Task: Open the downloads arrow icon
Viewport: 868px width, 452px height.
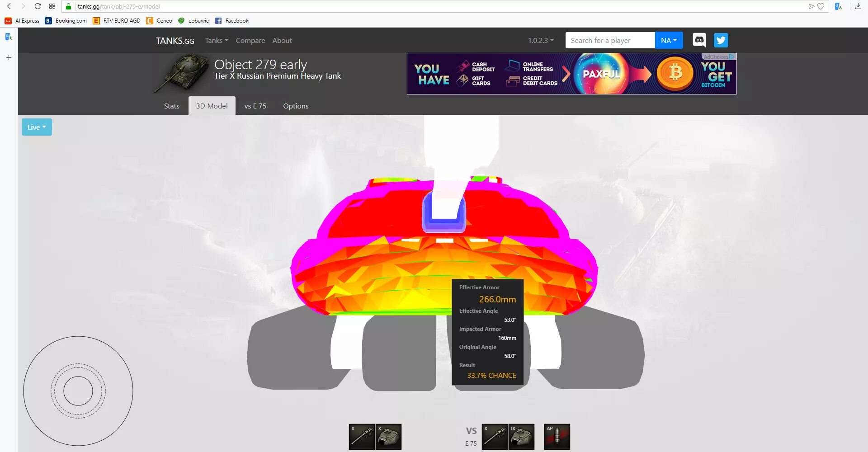Action: (858, 6)
